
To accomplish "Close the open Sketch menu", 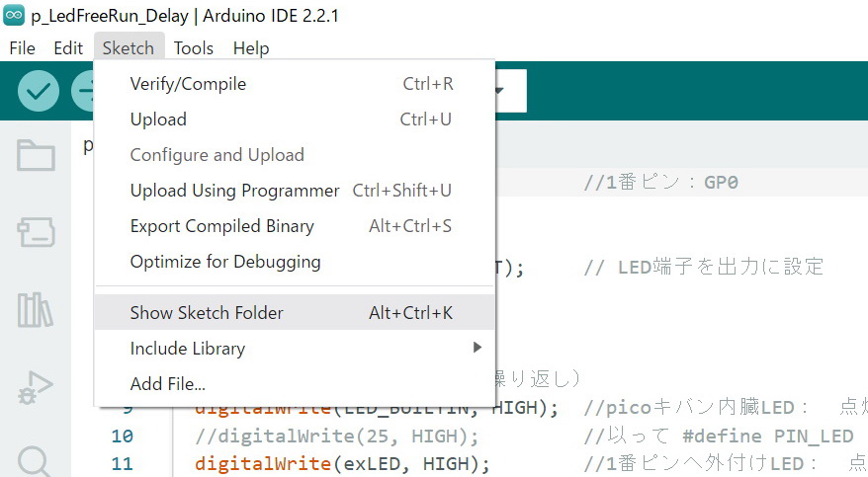I will (129, 48).
